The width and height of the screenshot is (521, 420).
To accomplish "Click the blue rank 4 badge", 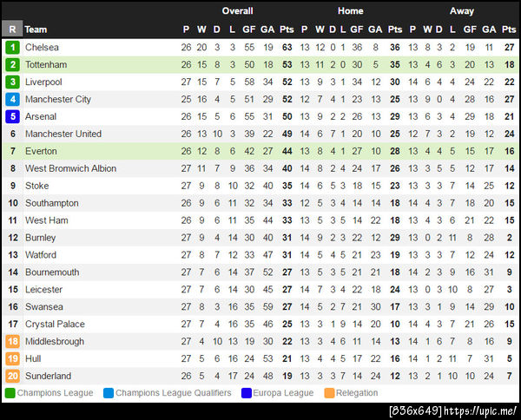I will click(x=12, y=100).
